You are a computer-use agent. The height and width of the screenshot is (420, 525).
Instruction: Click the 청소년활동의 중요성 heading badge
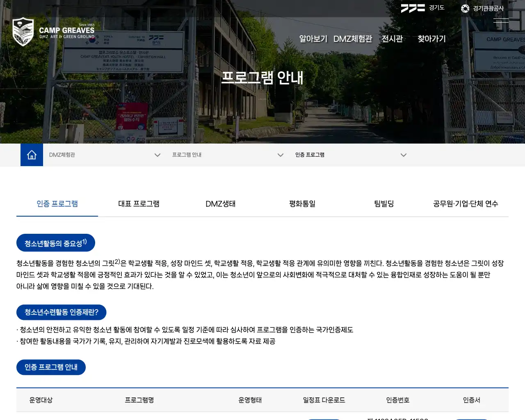coord(56,243)
